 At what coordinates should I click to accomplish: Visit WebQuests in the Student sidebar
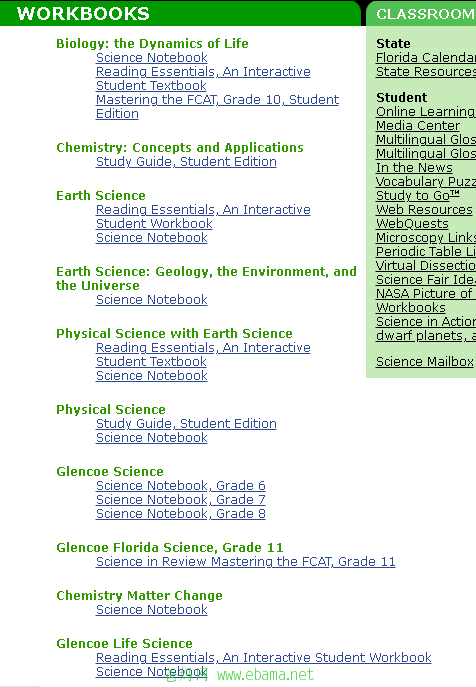pyautogui.click(x=412, y=224)
